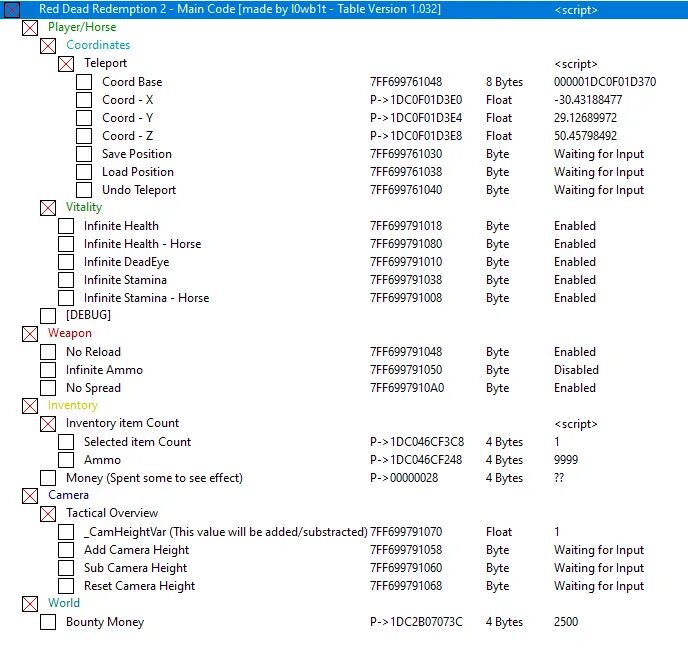Select the Weapon group label
The image size is (688, 657).
(70, 333)
